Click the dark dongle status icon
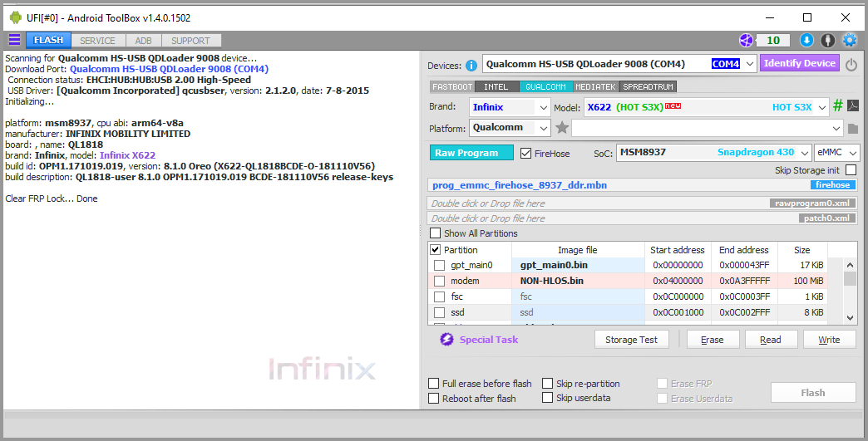 (x=827, y=41)
